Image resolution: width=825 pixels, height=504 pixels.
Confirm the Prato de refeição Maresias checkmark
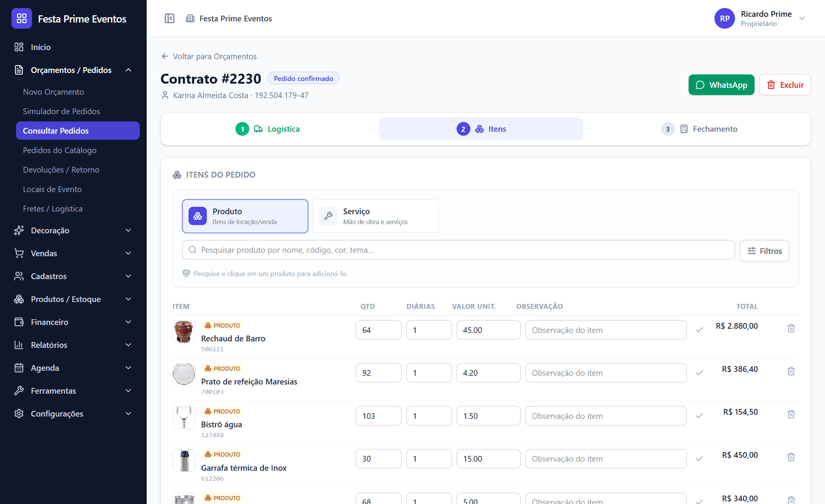(699, 373)
